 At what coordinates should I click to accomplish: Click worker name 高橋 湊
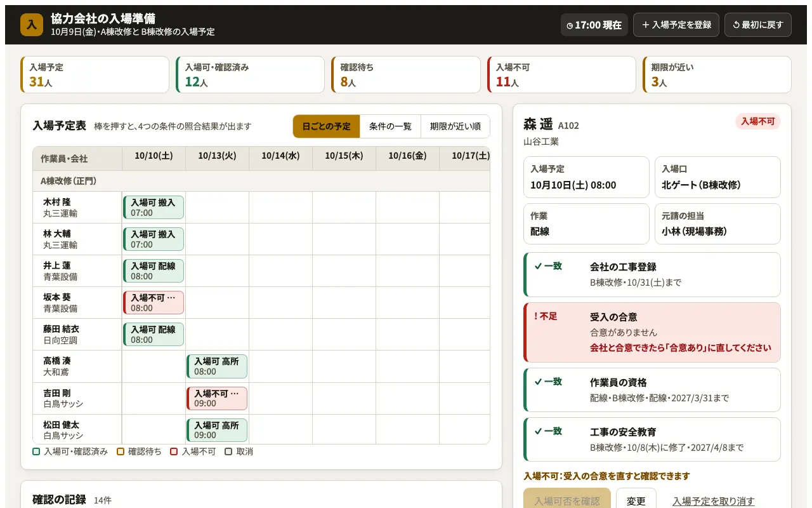[x=57, y=361]
